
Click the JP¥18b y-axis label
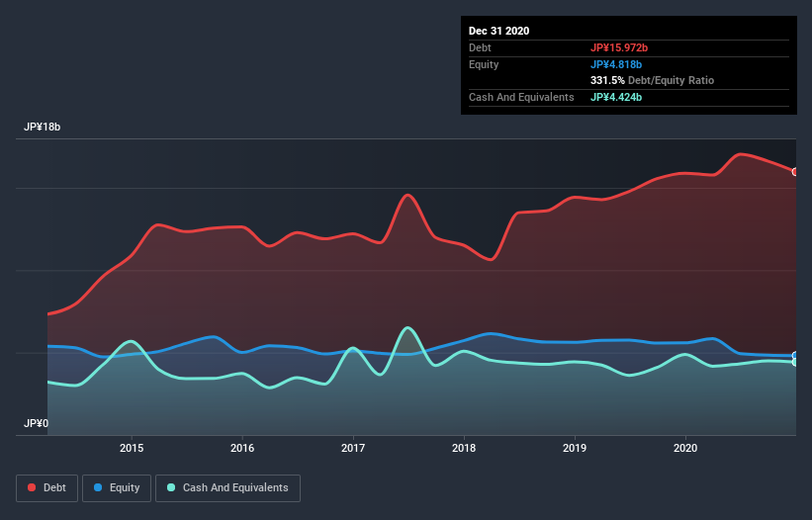(x=42, y=127)
